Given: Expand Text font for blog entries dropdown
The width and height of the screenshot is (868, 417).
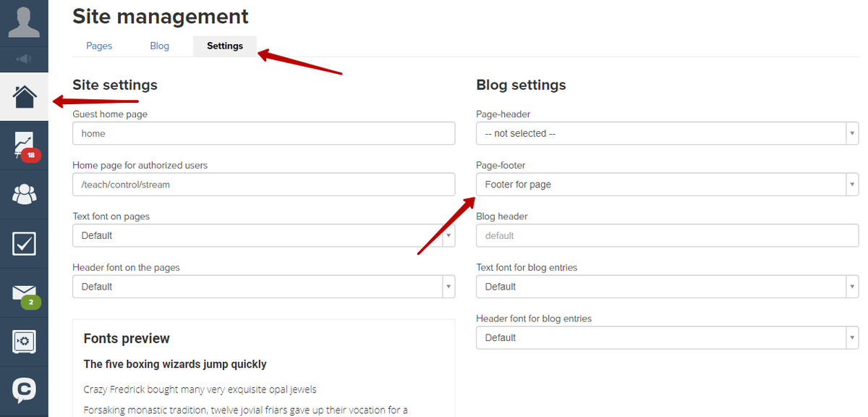Looking at the screenshot, I should (667, 287).
